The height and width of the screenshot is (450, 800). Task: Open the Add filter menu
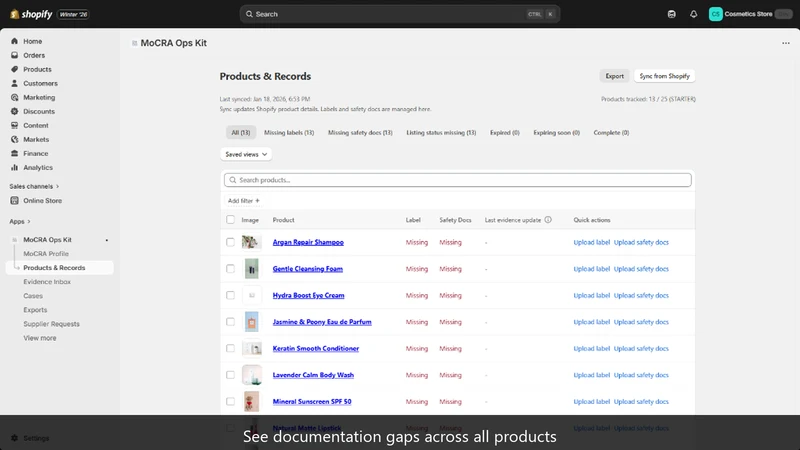point(243,201)
